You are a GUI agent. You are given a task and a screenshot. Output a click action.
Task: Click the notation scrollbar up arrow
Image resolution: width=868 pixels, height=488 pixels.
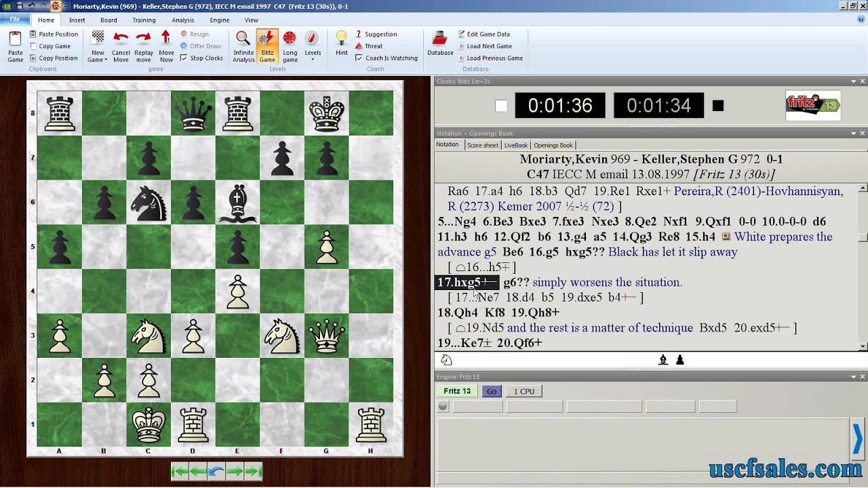click(863, 188)
